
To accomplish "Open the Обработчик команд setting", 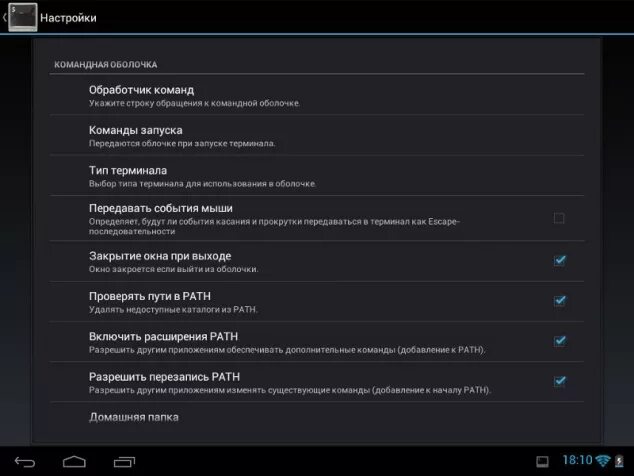I will [317, 95].
